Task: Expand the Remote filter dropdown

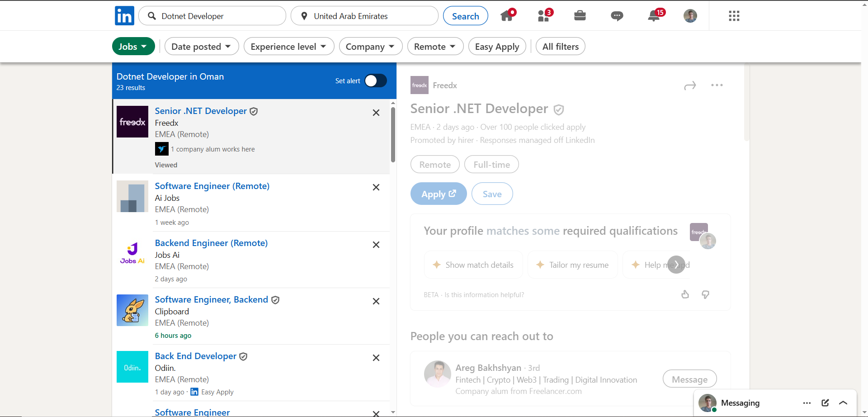Action: click(x=435, y=47)
